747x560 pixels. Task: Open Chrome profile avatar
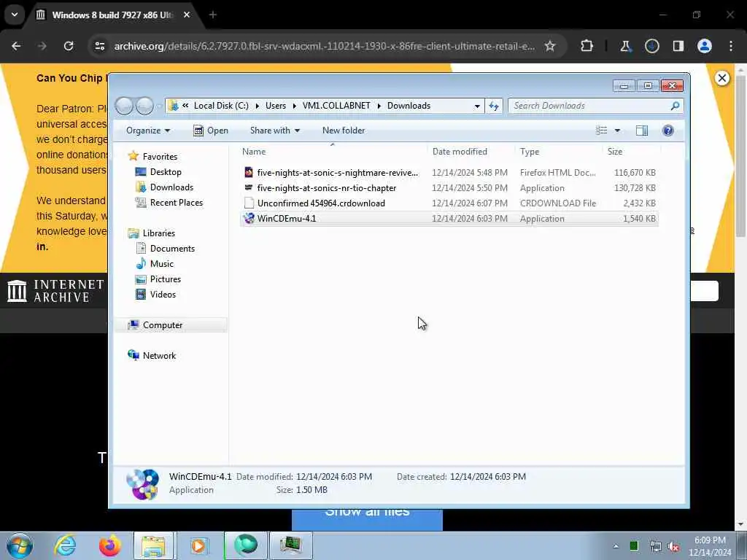(705, 46)
